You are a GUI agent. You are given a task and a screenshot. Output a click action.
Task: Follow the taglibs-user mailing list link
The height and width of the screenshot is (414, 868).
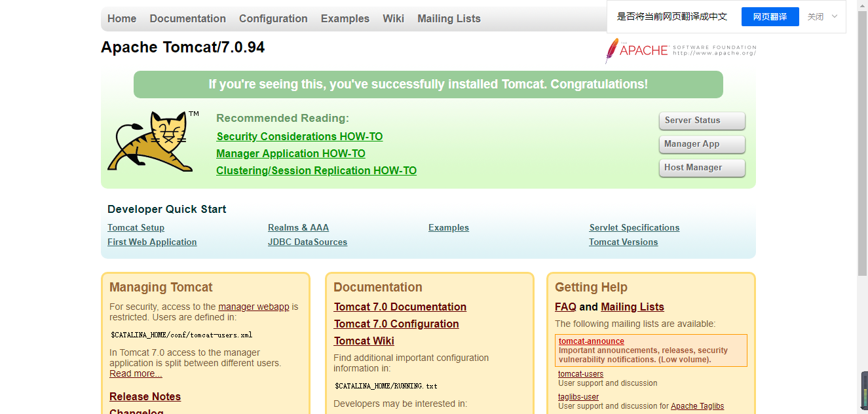click(578, 397)
